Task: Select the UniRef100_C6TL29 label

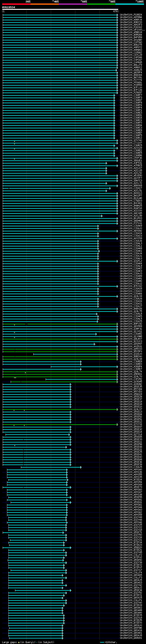Action: (x=131, y=55)
